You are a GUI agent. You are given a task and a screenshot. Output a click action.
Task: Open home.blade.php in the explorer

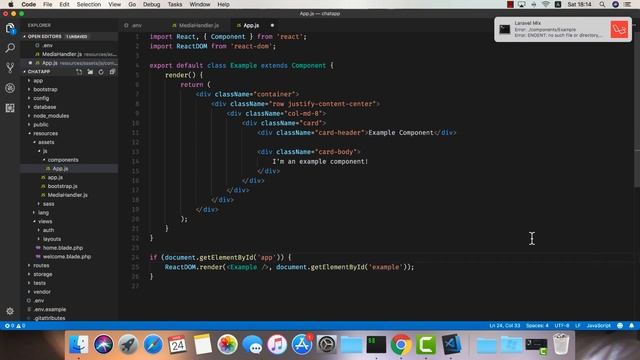click(62, 248)
